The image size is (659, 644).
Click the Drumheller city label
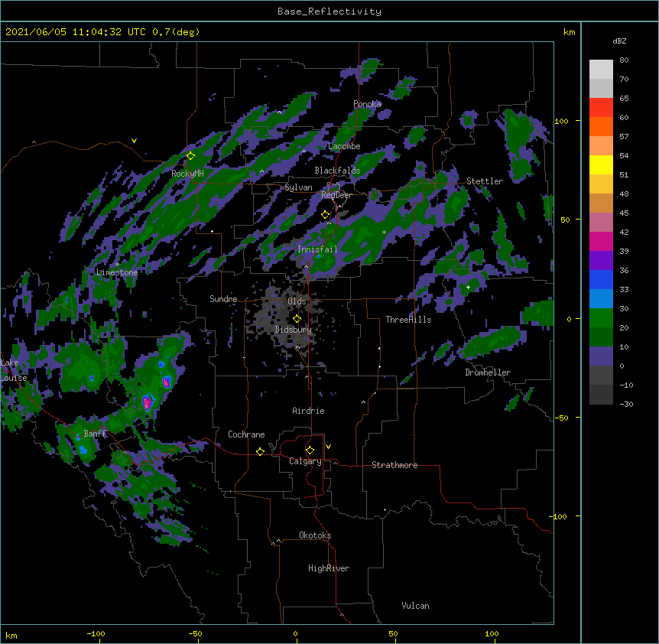click(x=488, y=372)
